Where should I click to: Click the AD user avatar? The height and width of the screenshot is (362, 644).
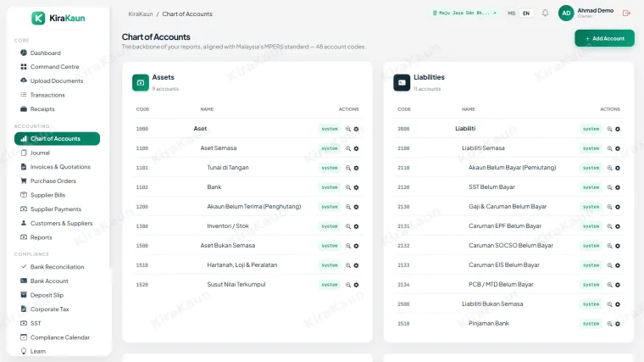(566, 14)
